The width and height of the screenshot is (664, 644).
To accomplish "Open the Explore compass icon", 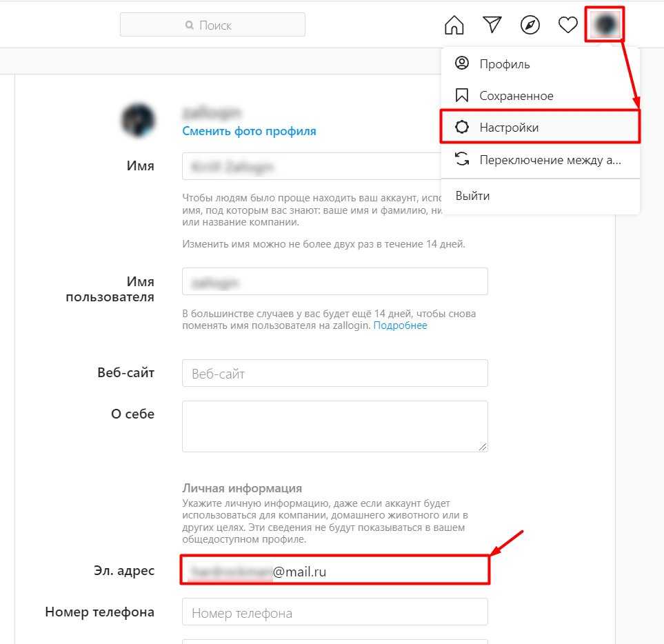I will [530, 25].
